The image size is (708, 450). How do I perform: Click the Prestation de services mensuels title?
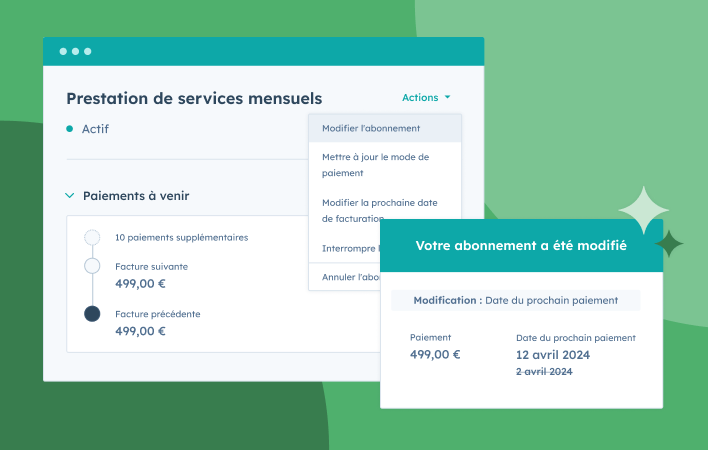point(194,98)
